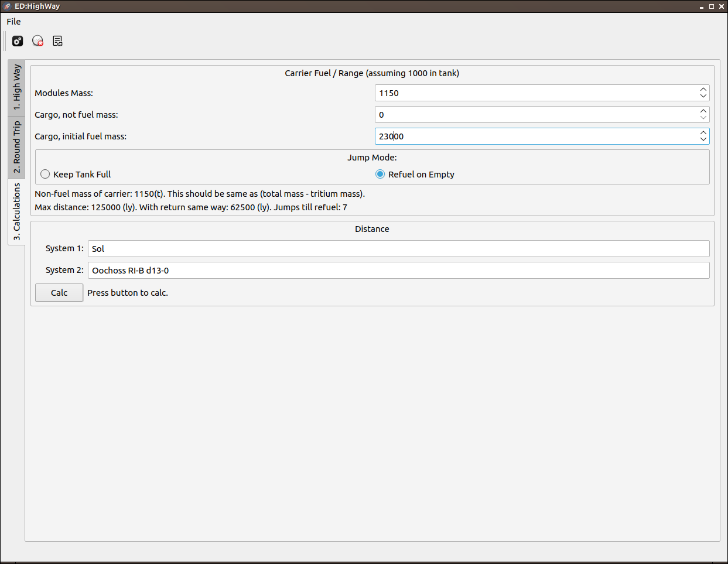Decrease Modules Mass with down arrow
This screenshot has width=728, height=564.
tap(703, 96)
